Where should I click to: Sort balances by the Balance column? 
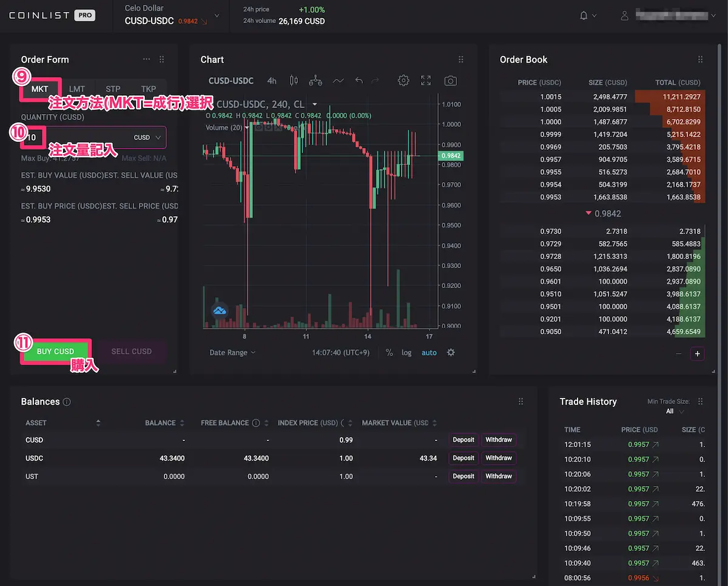pos(181,423)
